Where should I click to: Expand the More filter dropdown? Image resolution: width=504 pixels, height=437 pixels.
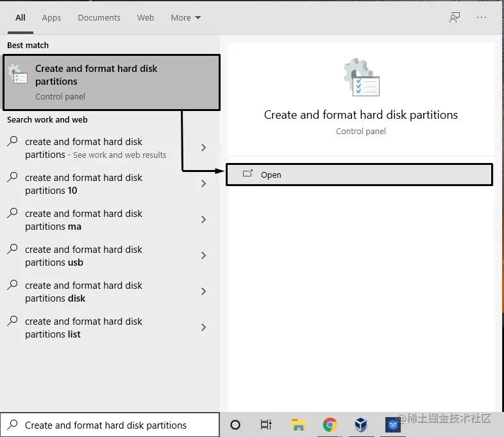186,18
